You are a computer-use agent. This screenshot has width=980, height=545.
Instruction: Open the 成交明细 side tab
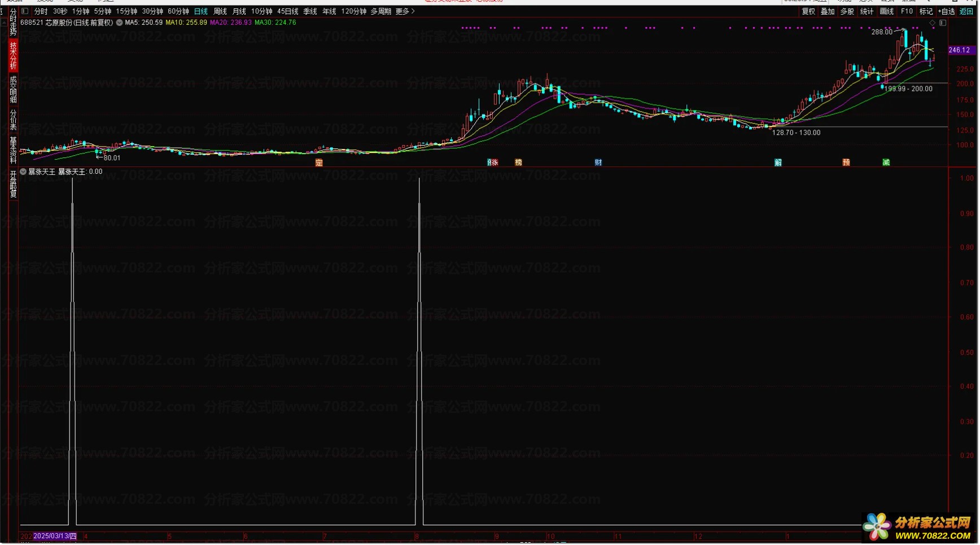coord(13,89)
